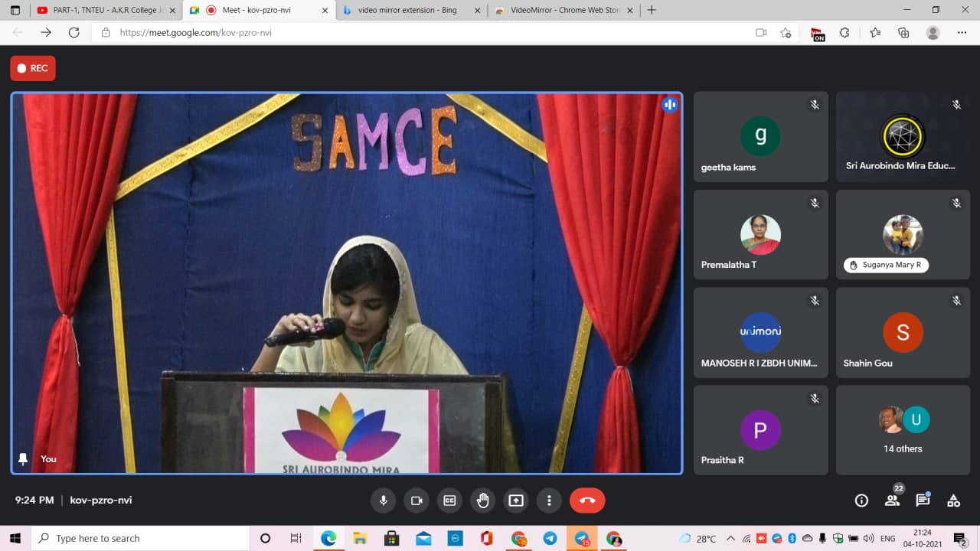
Task: Select Premalatha T participant tile
Action: [761, 235]
